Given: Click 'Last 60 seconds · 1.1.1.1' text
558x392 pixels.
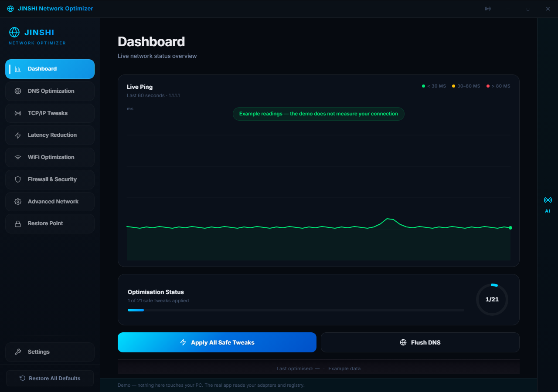Looking at the screenshot, I should click(x=153, y=95).
